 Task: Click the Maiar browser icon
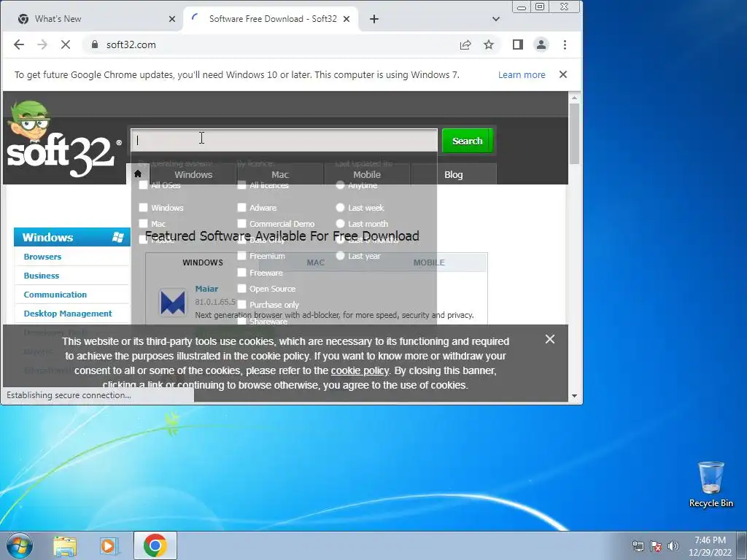(x=172, y=303)
